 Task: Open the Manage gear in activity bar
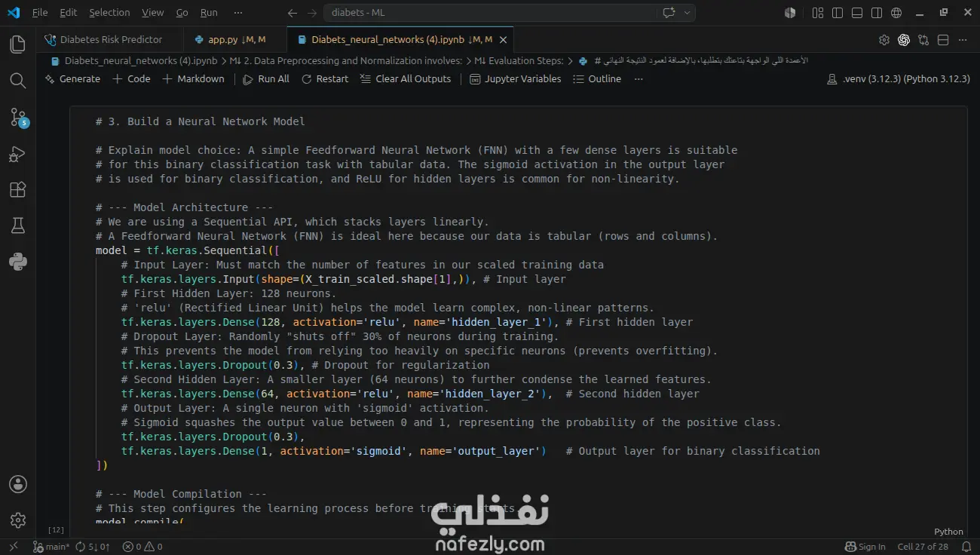coord(18,520)
